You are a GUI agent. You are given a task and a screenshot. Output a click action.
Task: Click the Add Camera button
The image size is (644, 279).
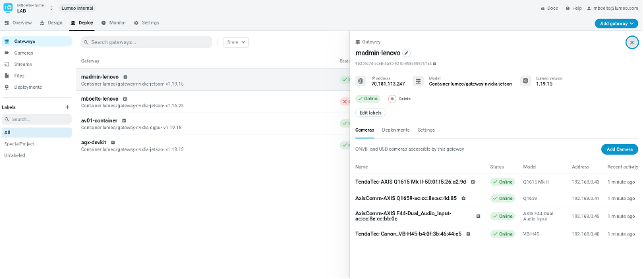click(620, 149)
